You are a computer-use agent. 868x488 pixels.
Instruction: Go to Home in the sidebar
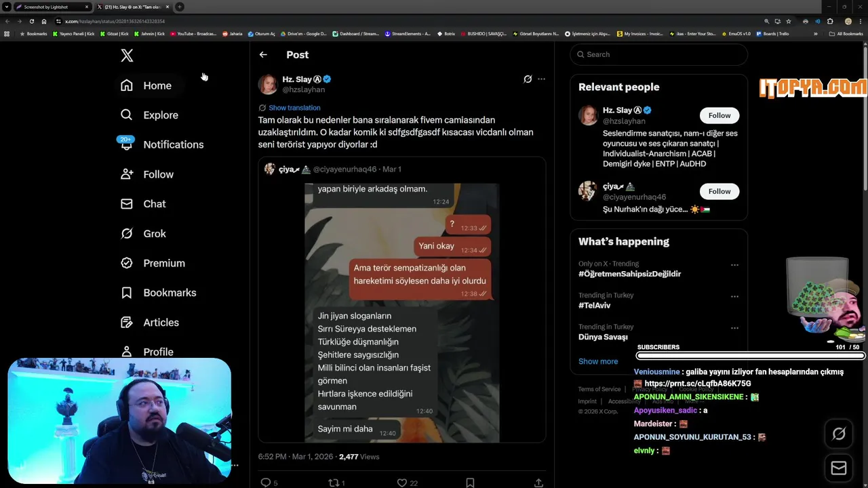146,85
